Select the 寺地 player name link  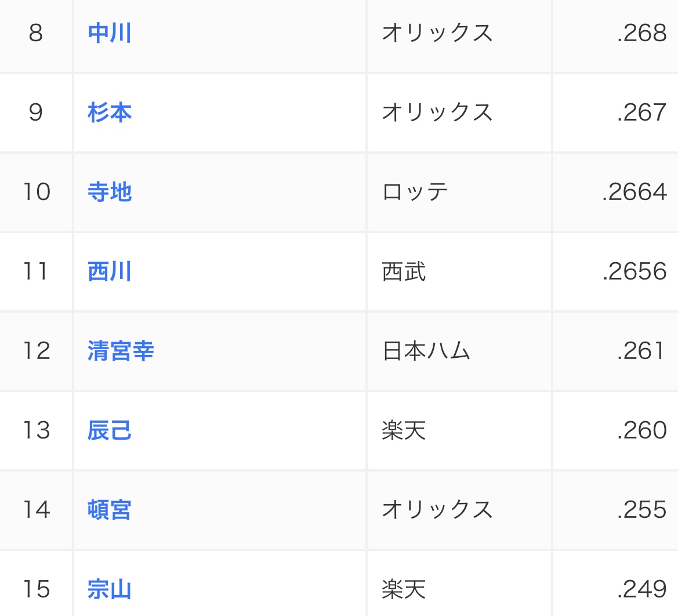110,192
